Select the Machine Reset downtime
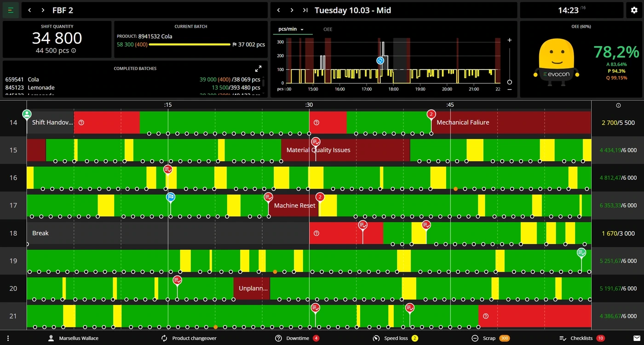The image size is (644, 345). click(293, 205)
